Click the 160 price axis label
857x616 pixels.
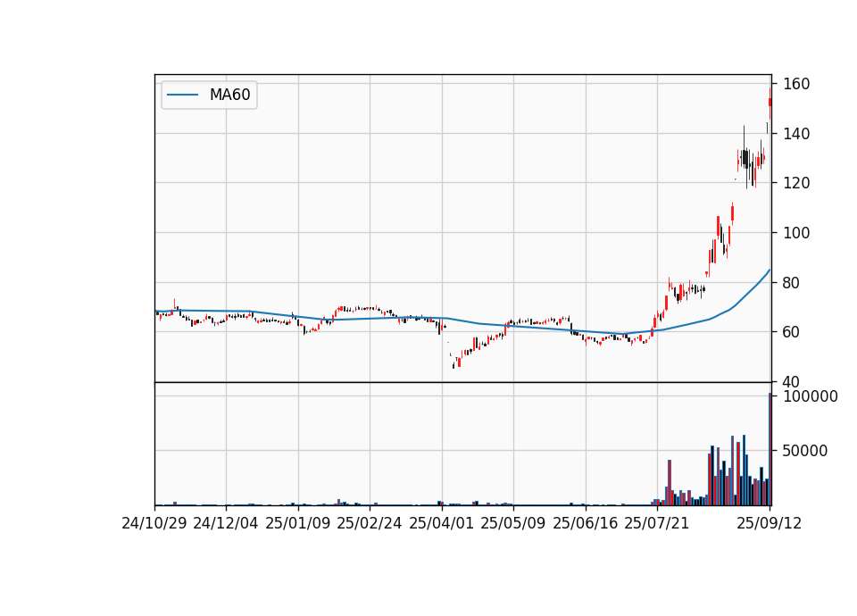796,84
